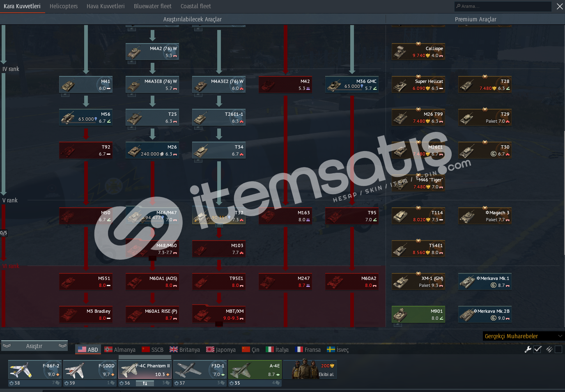Expand the group under M41 card
565x392 pixels.
pyautogui.click(x=65, y=95)
